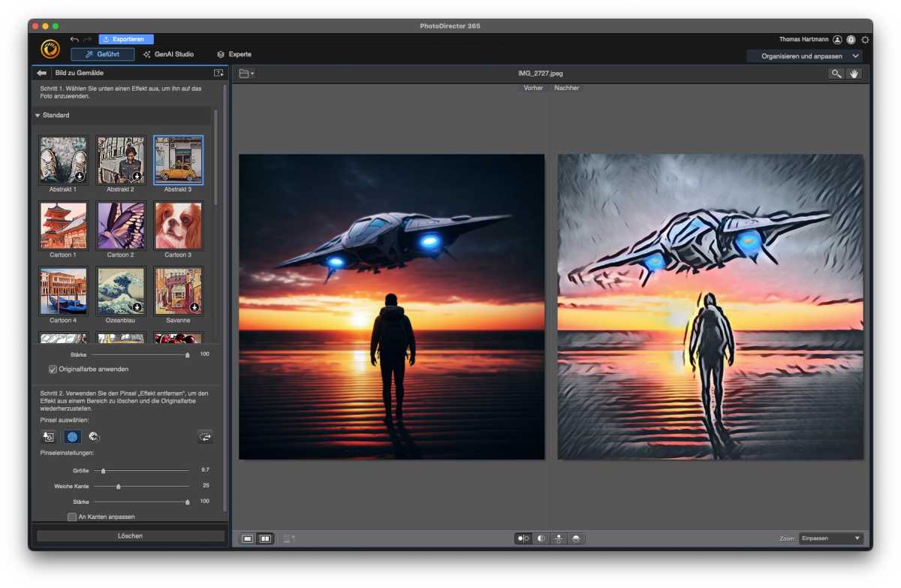Adjust the Weiche Kante slider
The width and height of the screenshot is (901, 588).
pyautogui.click(x=140, y=486)
